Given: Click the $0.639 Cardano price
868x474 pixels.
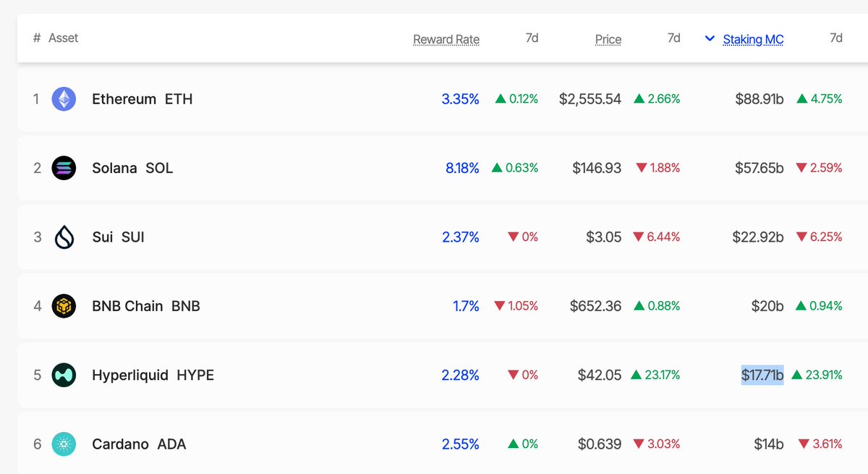Looking at the screenshot, I should 600,444.
